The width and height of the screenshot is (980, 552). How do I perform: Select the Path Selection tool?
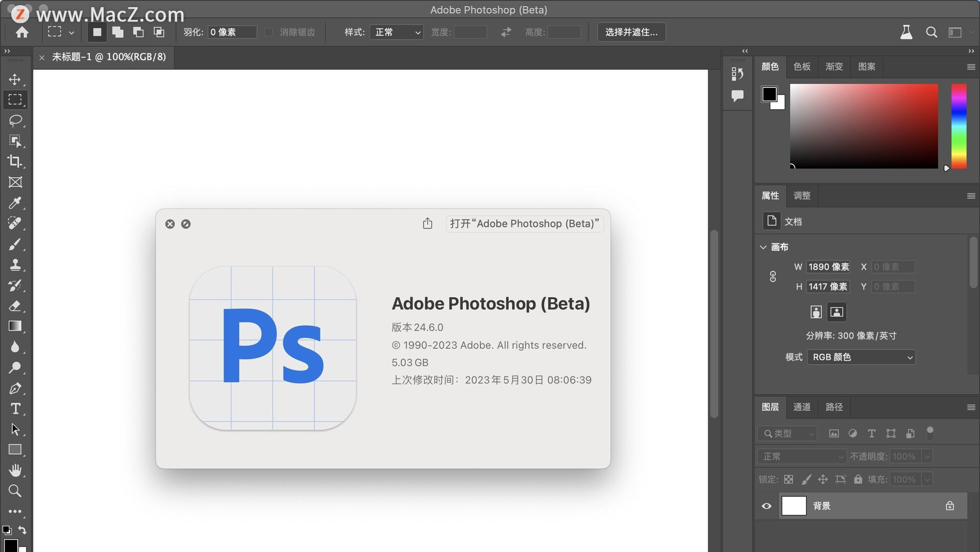click(15, 429)
